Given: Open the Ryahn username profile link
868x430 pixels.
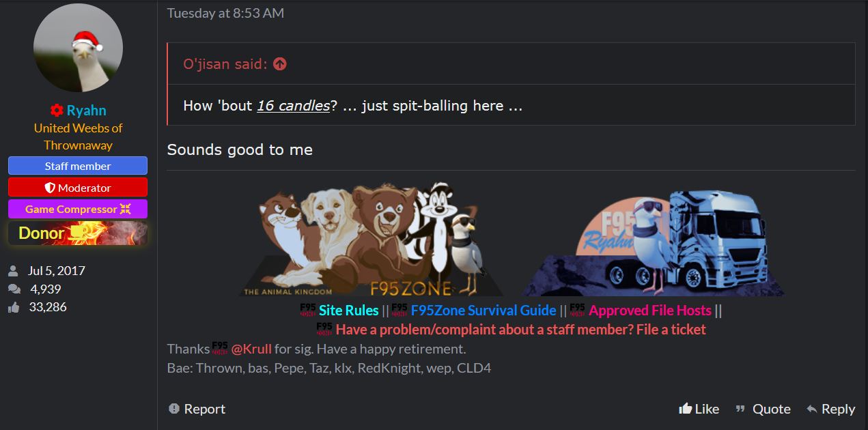Looking at the screenshot, I should (x=86, y=111).
